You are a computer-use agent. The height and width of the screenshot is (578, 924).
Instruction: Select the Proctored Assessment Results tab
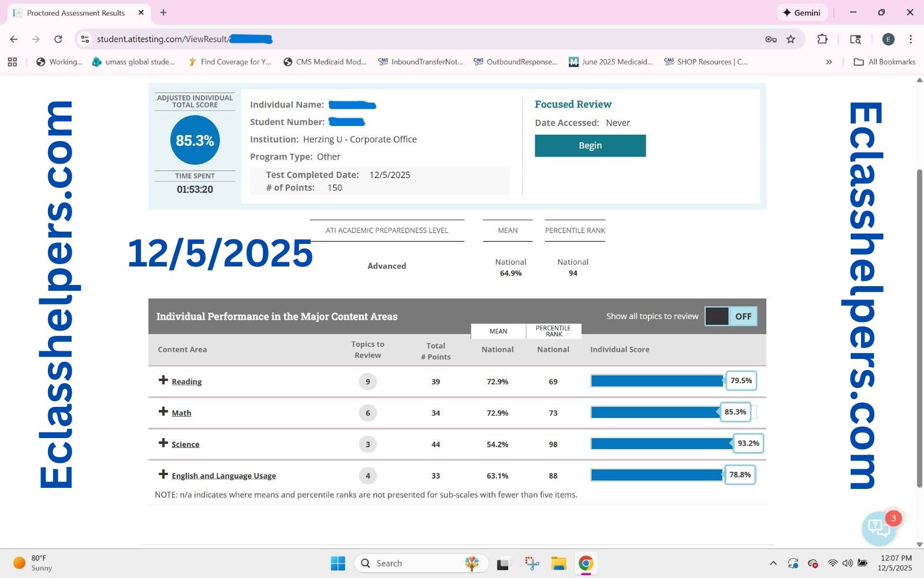click(x=76, y=13)
